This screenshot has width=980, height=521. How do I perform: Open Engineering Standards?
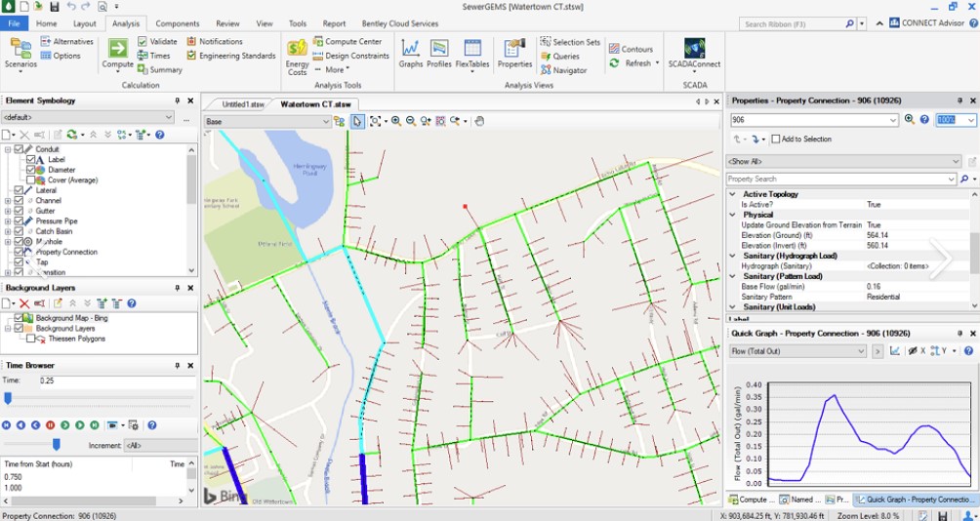pyautogui.click(x=231, y=56)
